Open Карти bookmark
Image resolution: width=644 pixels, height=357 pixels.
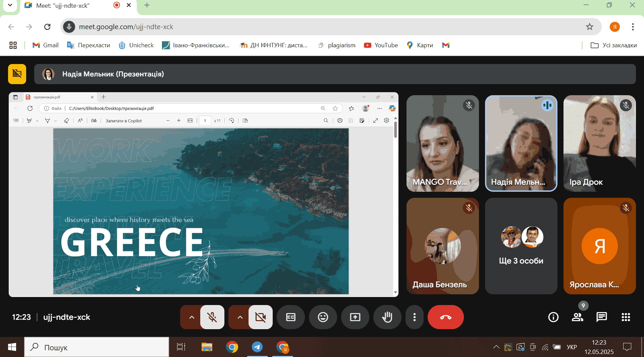tap(420, 45)
